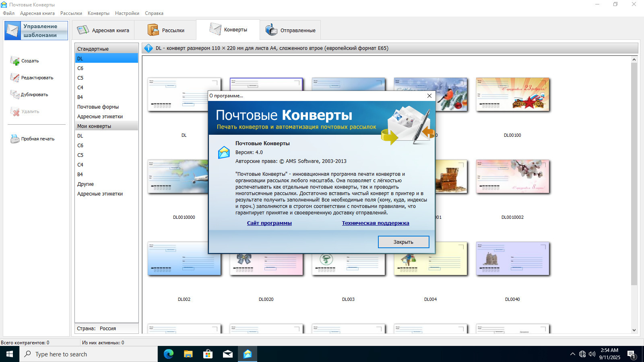
Task: Open File Explorer from taskbar
Action: pyautogui.click(x=188, y=354)
